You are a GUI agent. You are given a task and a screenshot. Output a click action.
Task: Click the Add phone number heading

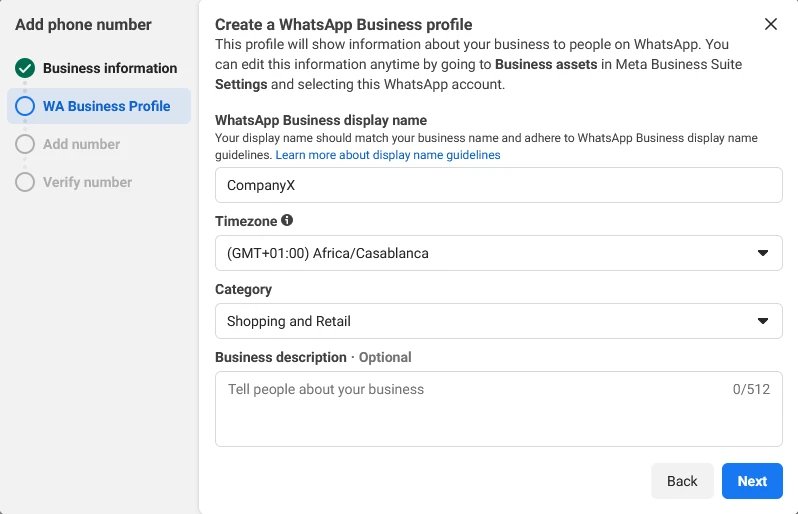point(83,24)
